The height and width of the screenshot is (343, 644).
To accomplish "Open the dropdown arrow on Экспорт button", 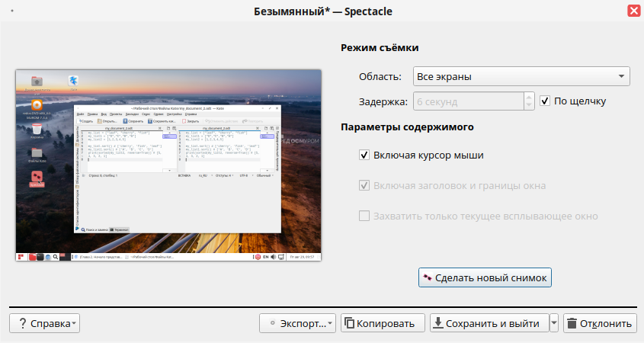I will pos(330,324).
